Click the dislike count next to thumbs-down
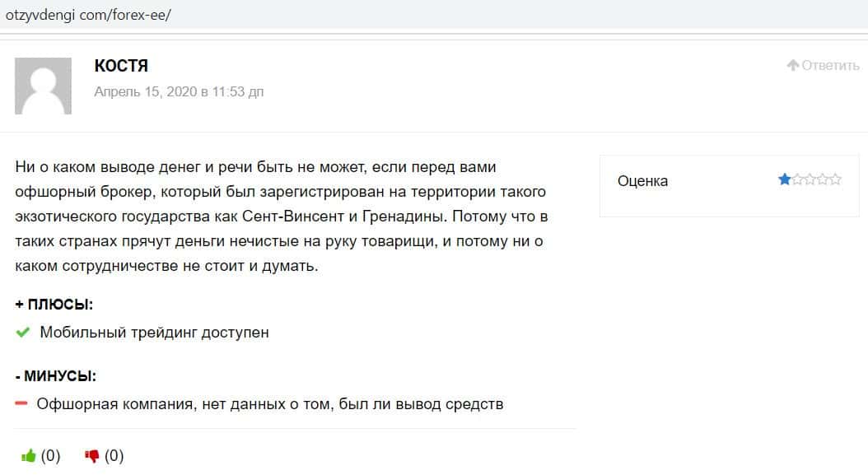Image resolution: width=868 pixels, height=475 pixels. pyautogui.click(x=114, y=455)
